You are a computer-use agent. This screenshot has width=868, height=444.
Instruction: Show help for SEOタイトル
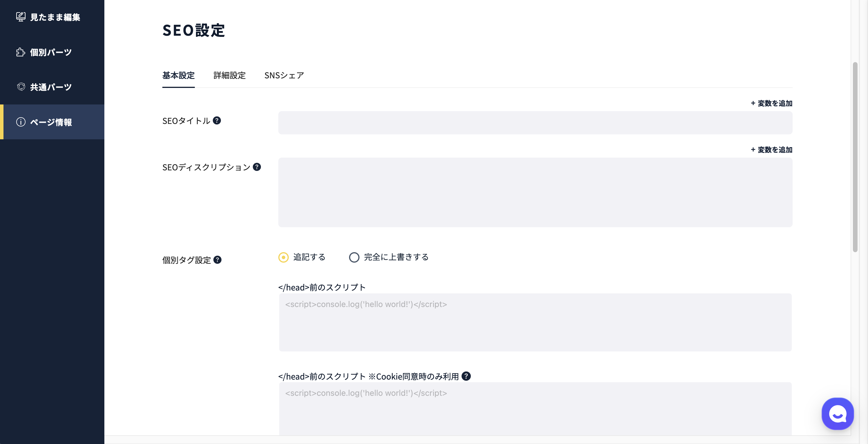point(217,120)
